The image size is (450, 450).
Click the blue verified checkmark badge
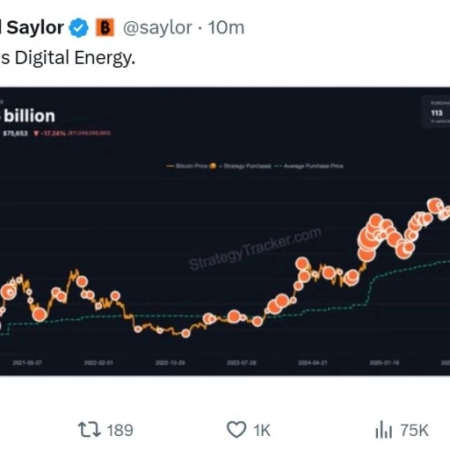click(79, 28)
